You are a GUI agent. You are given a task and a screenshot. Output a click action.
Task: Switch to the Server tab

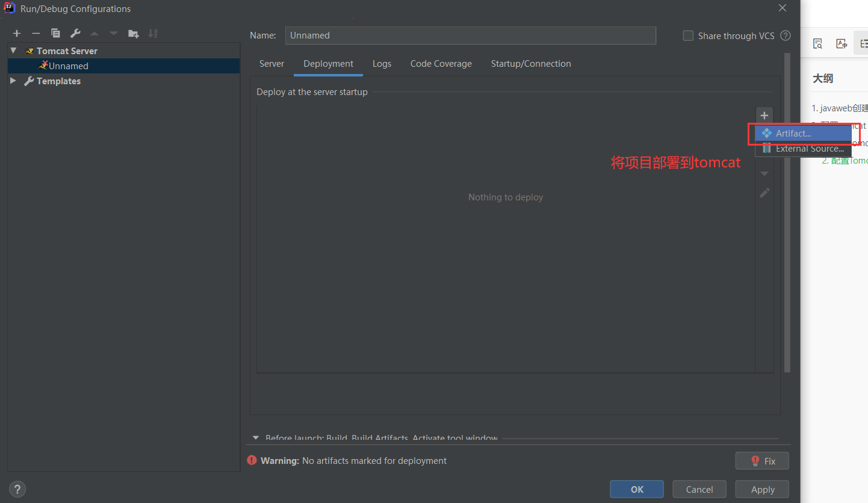pyautogui.click(x=271, y=63)
